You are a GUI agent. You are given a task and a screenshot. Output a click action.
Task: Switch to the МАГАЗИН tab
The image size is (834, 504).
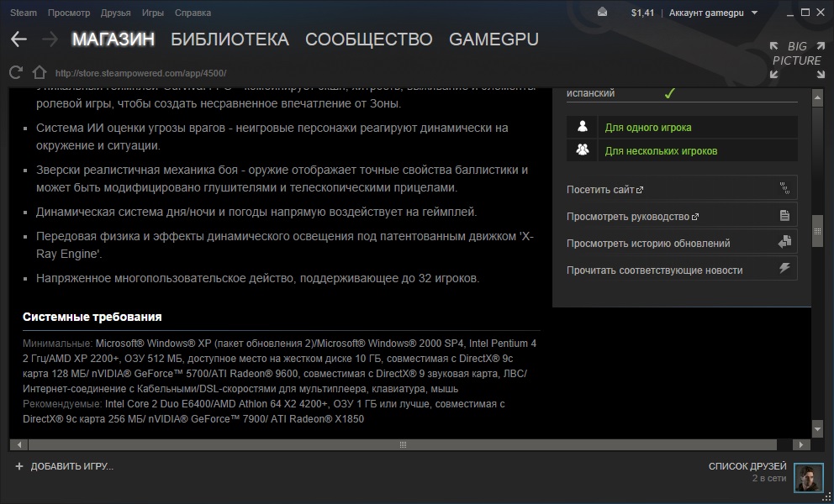tap(113, 39)
